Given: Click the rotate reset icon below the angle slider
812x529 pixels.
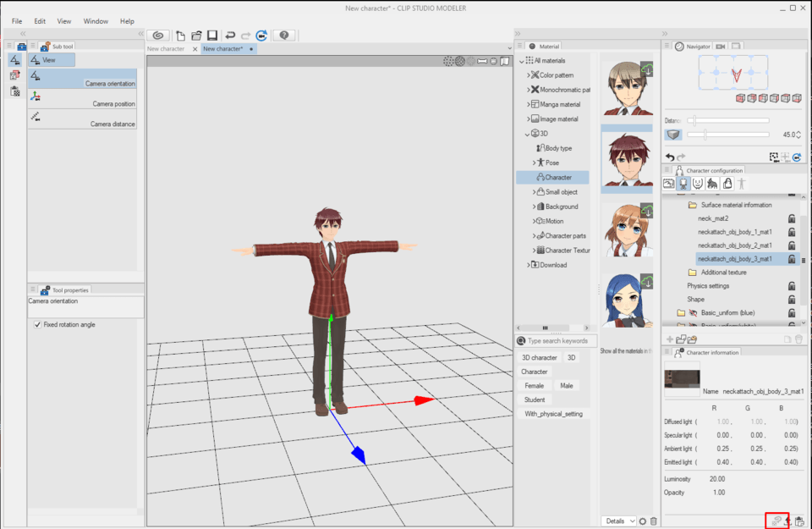Looking at the screenshot, I should click(796, 156).
